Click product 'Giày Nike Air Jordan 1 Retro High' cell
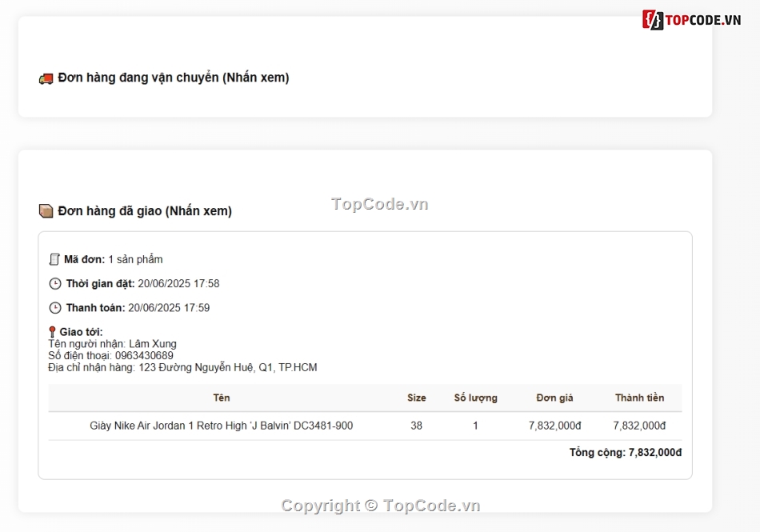This screenshot has width=760, height=532. (222, 426)
